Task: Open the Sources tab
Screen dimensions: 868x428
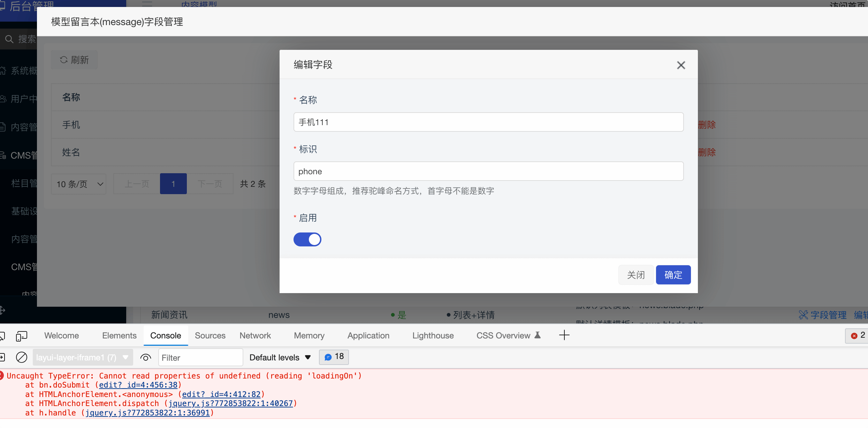Action: pos(210,336)
